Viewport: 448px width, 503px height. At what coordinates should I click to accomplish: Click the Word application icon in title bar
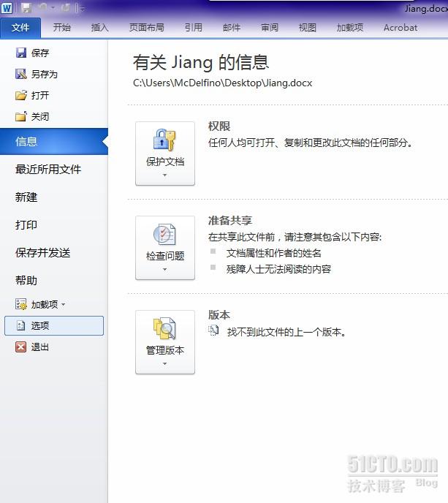(x=7, y=8)
